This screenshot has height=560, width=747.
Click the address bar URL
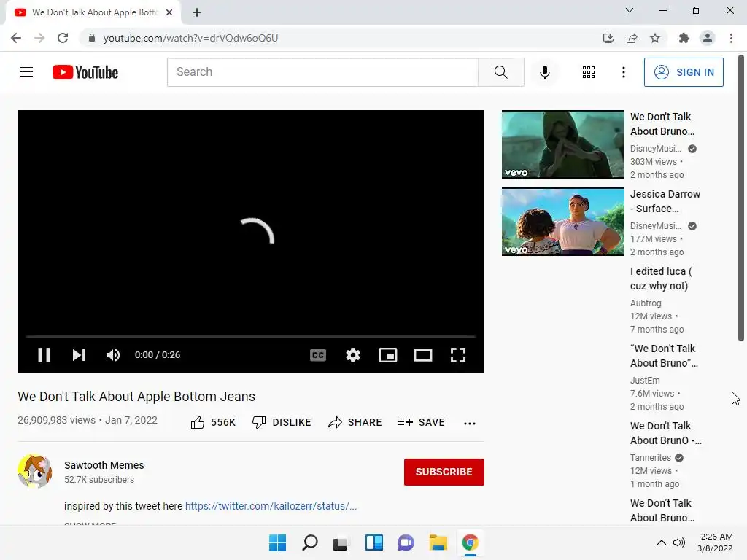click(x=190, y=38)
